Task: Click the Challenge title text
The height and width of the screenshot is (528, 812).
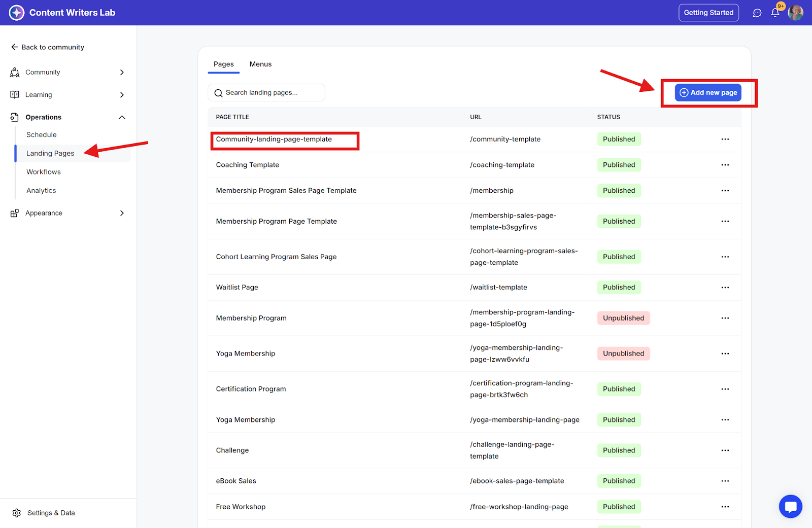Action: (232, 450)
